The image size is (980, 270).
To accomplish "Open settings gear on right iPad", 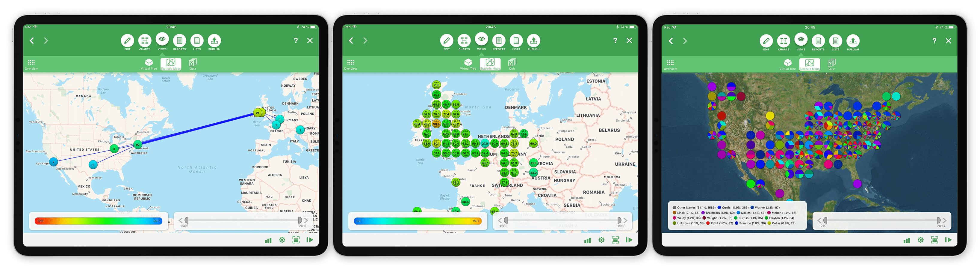I will 920,240.
